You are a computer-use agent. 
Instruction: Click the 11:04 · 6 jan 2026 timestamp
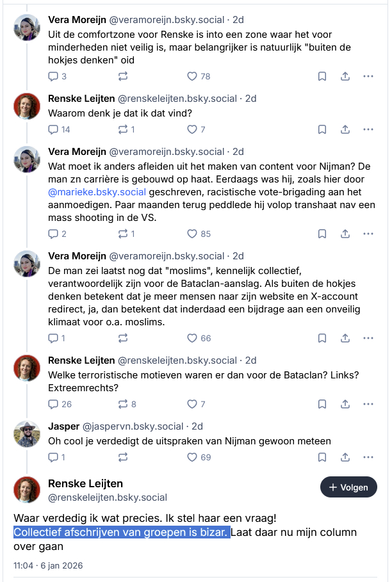(x=49, y=565)
